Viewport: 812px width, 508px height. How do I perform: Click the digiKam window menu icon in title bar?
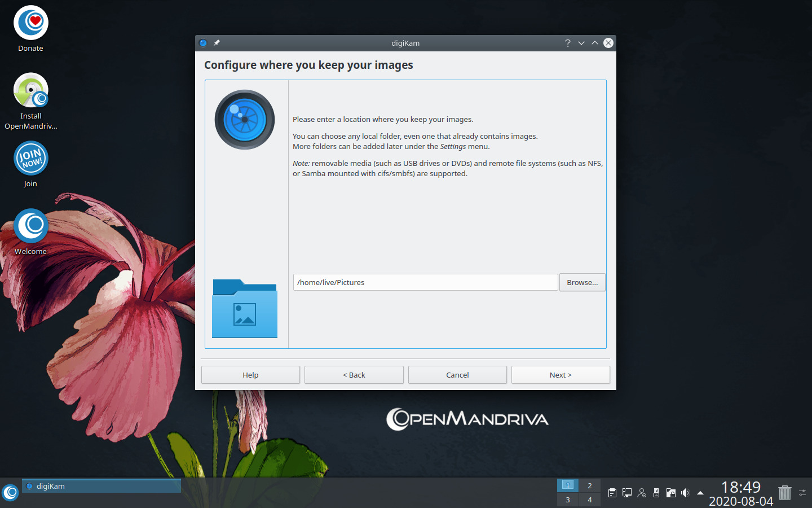tap(203, 43)
